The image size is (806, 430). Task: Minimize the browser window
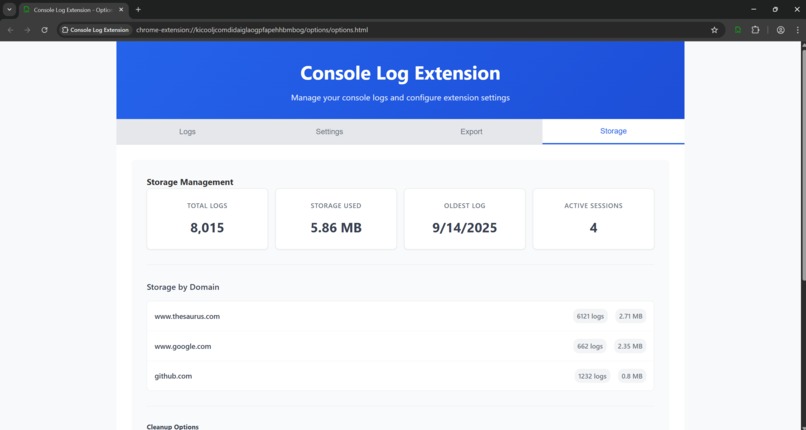tap(754, 9)
